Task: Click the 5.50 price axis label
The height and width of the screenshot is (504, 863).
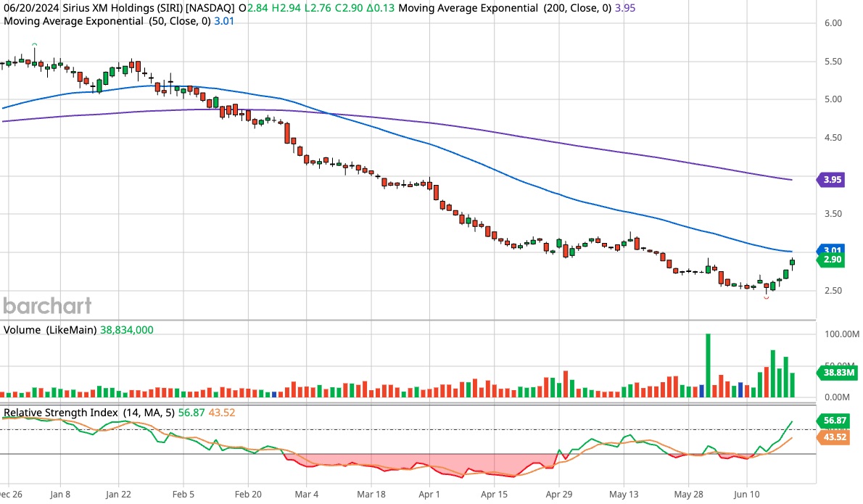Action: [x=833, y=62]
